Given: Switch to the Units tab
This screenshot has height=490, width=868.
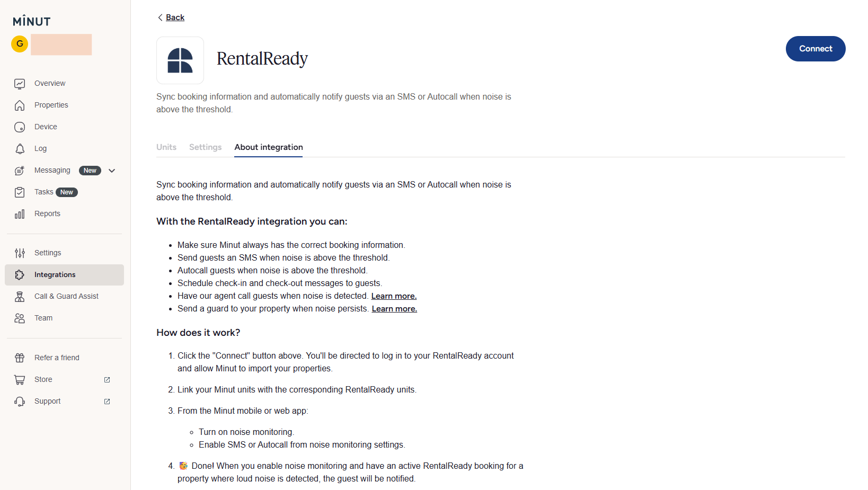Looking at the screenshot, I should coord(166,147).
